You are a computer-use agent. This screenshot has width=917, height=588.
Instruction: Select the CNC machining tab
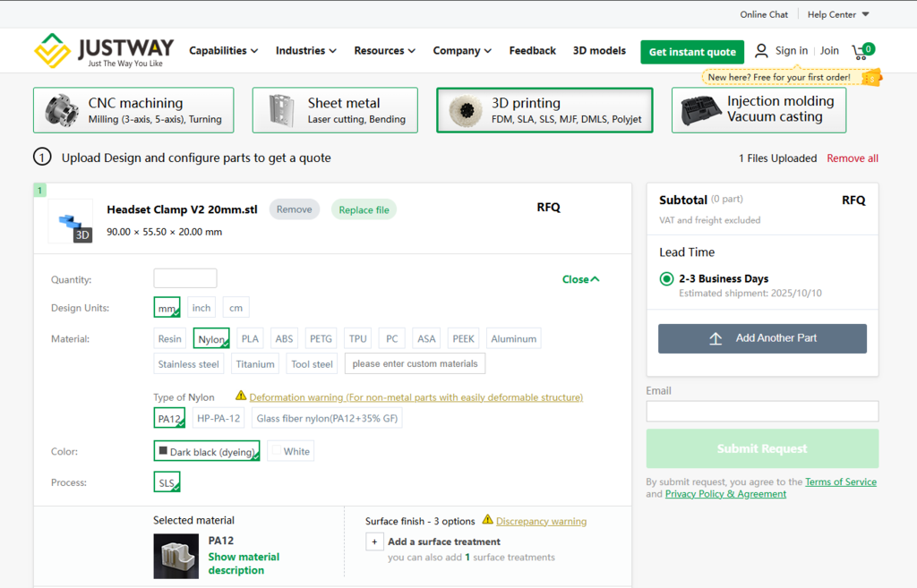[134, 110]
